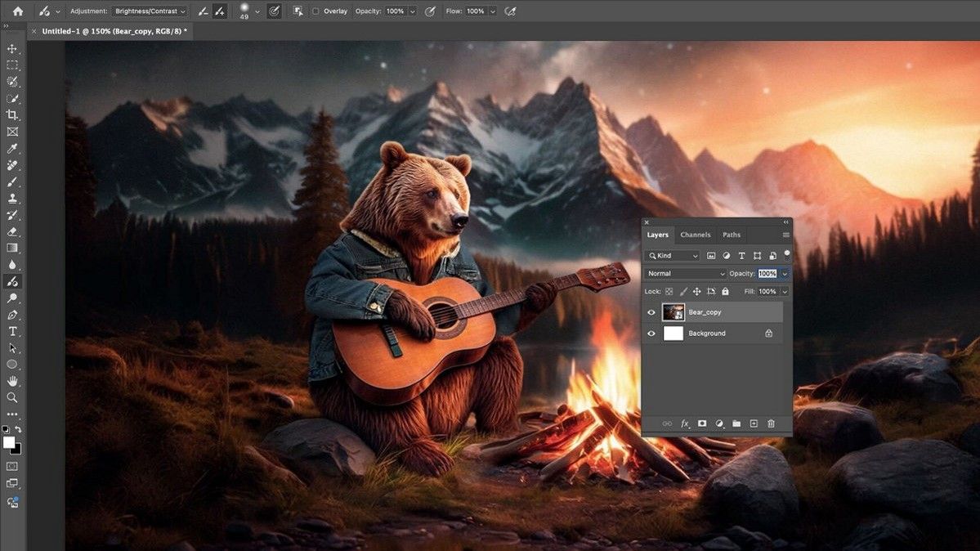
Task: Hide the Bear_copy layer
Action: pos(651,312)
